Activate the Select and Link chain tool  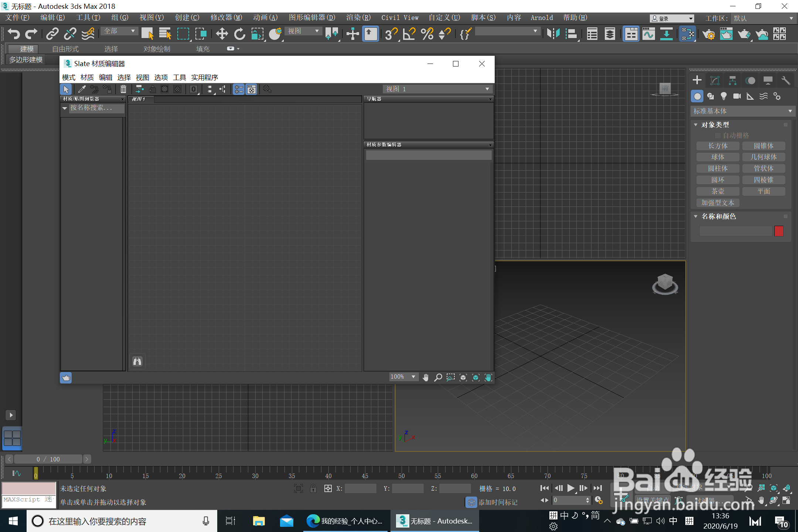pos(52,34)
